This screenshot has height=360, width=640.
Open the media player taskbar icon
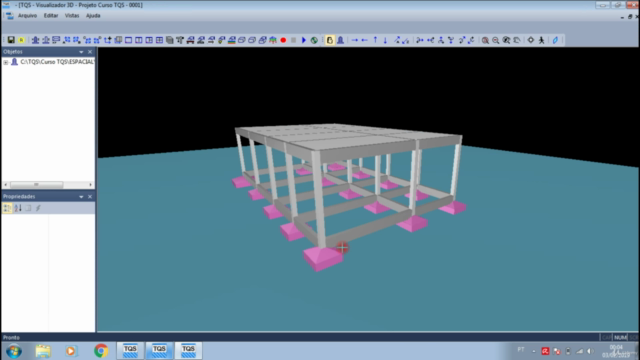71,351
